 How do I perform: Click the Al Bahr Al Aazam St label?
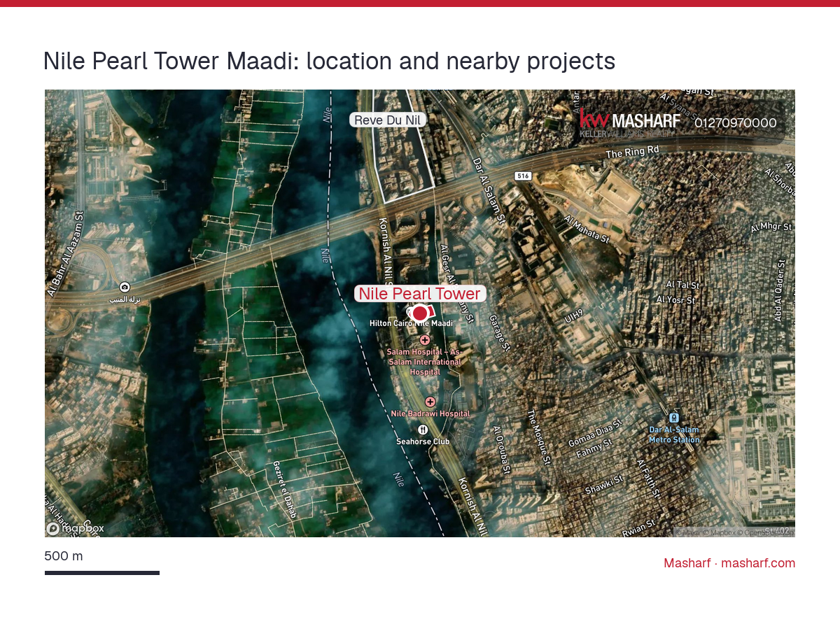pos(65,254)
